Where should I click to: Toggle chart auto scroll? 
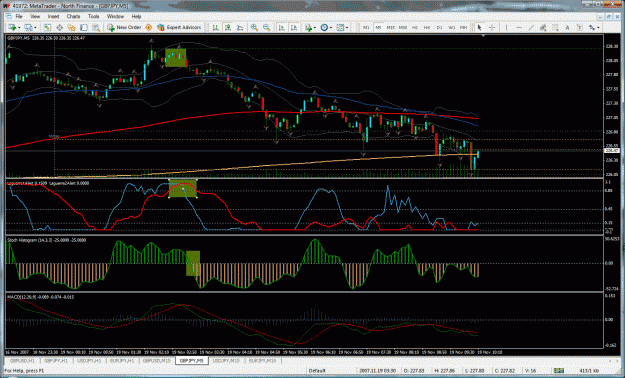[281, 28]
